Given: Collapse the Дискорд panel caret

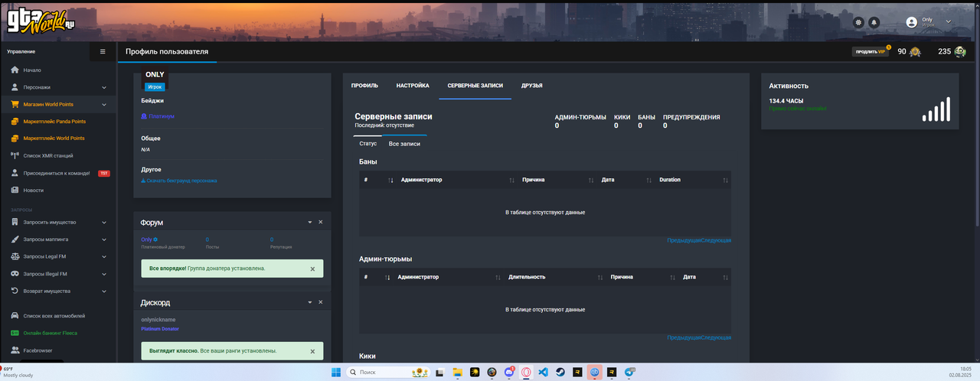Looking at the screenshot, I should click(x=309, y=302).
